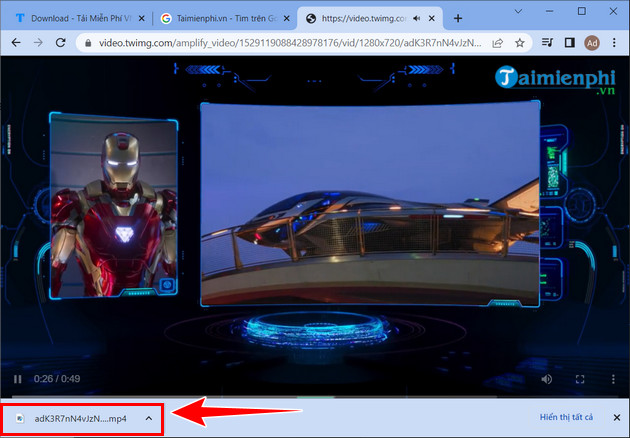Click Hiển thị tất cả downloads link

[x=566, y=417]
